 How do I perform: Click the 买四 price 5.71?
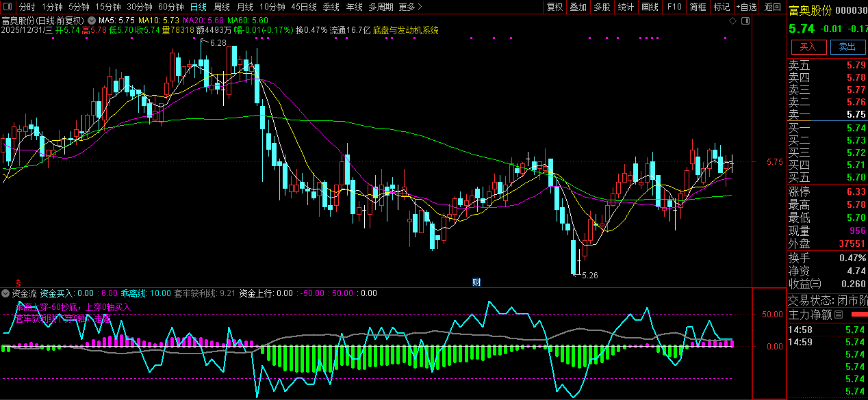856,165
